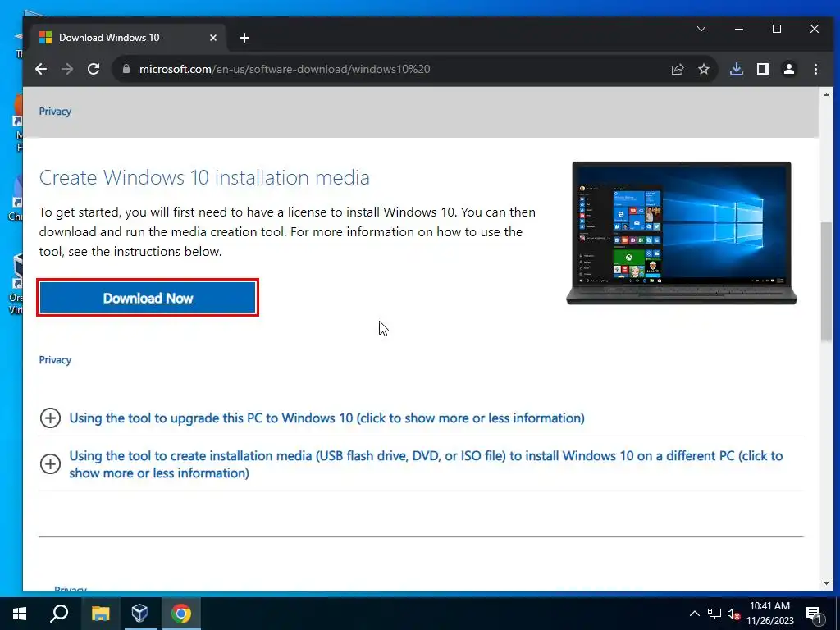The height and width of the screenshot is (630, 840).
Task: Maximize the Chrome window
Action: point(777,29)
